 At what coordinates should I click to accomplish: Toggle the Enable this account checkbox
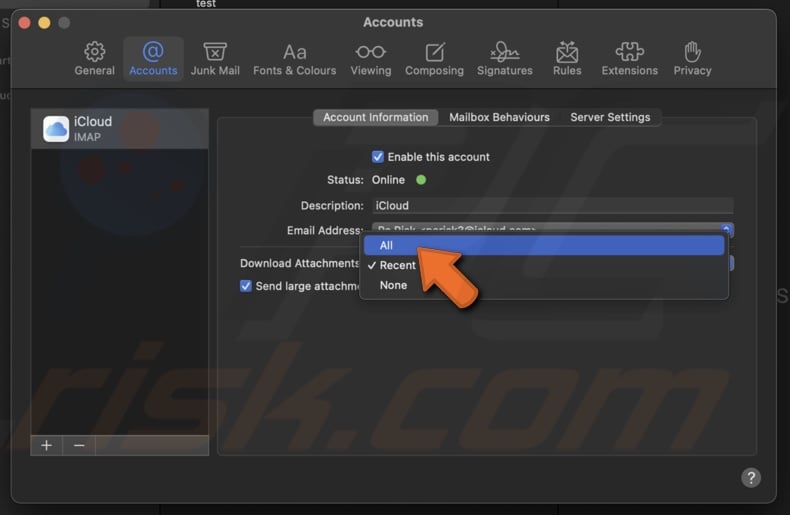[378, 157]
